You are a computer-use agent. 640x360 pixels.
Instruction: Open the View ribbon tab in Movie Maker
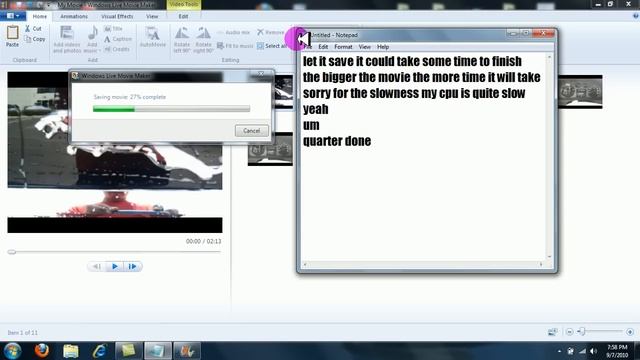(x=152, y=16)
